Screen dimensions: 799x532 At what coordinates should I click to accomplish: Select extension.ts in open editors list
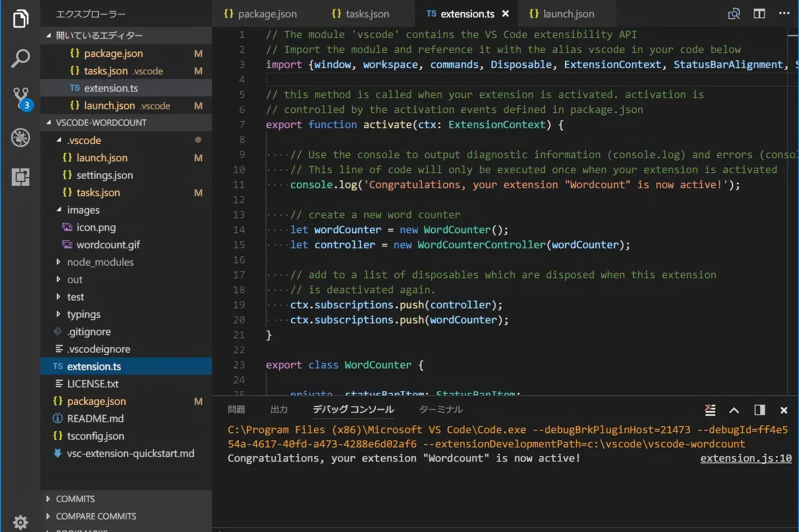coord(126,88)
